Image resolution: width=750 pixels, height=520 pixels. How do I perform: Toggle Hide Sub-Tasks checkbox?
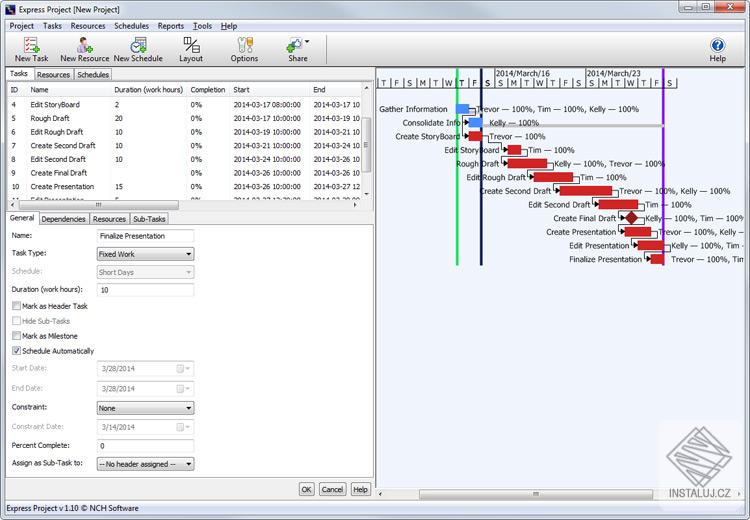pos(16,321)
